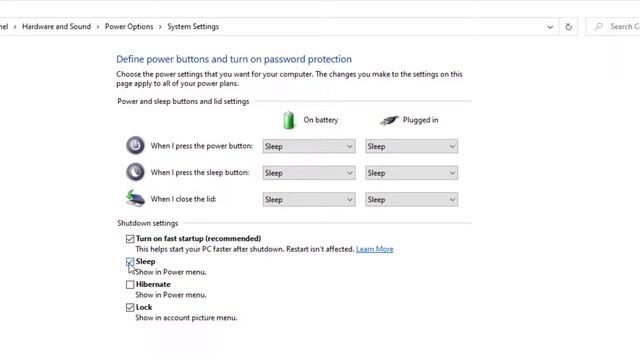Screen dimensions: 640x360
Task: Click 'Plugged in' column header text
Action: (420, 120)
